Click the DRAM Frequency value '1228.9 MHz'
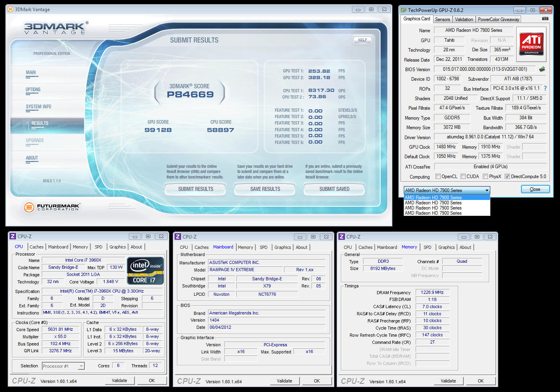 (432, 292)
